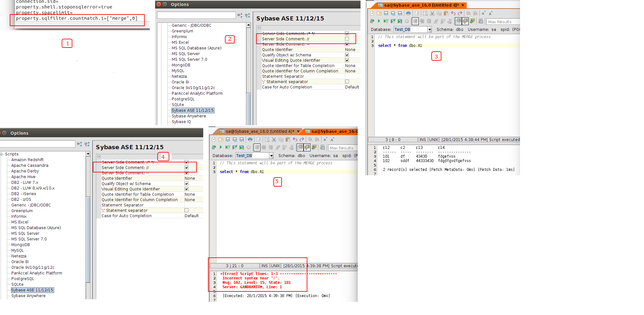Select the Untitled 4 tab in upper editor
The image size is (644, 315).
click(x=418, y=5)
